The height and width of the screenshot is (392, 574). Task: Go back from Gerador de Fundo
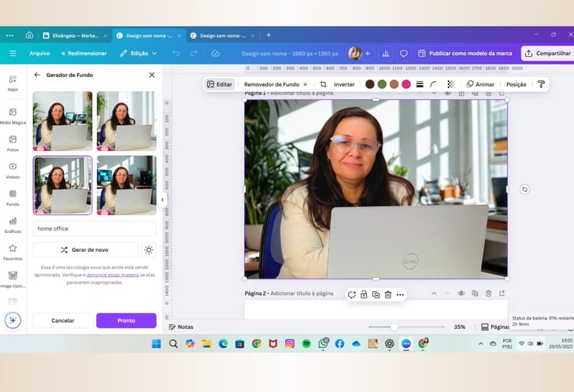pyautogui.click(x=37, y=75)
